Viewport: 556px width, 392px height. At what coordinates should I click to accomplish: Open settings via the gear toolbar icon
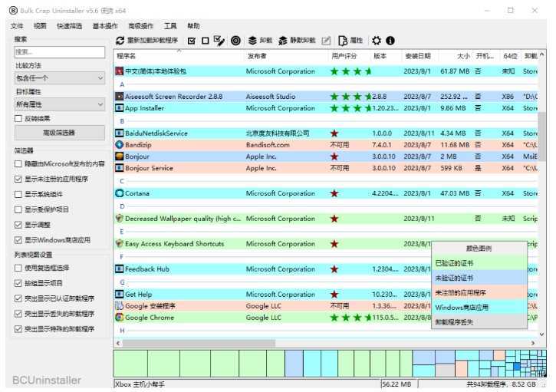377,41
